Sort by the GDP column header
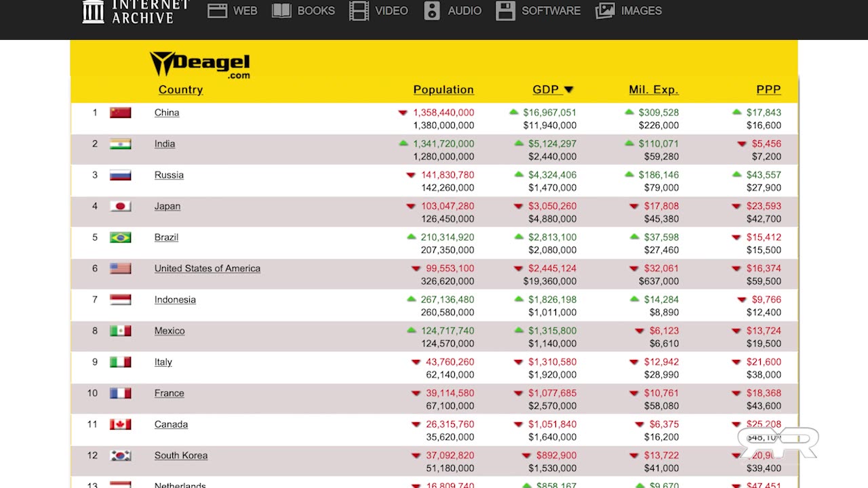This screenshot has height=488, width=868. 545,89
